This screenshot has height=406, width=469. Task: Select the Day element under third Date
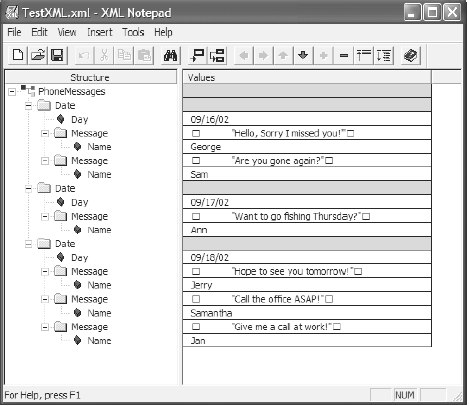(x=80, y=258)
